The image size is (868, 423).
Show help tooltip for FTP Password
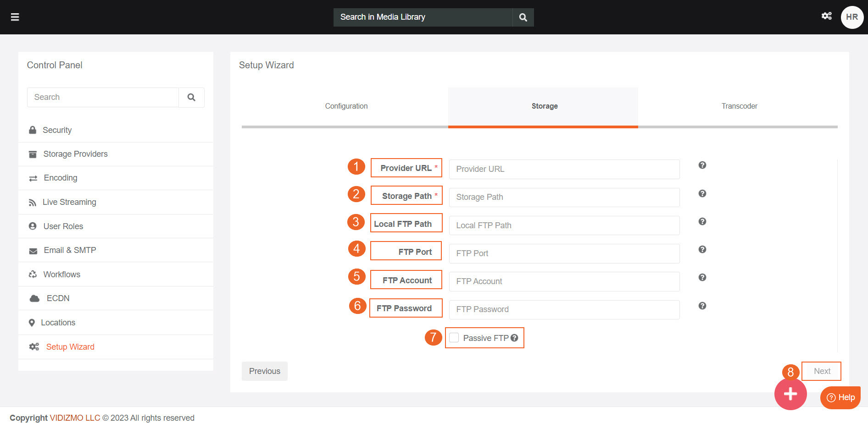702,306
